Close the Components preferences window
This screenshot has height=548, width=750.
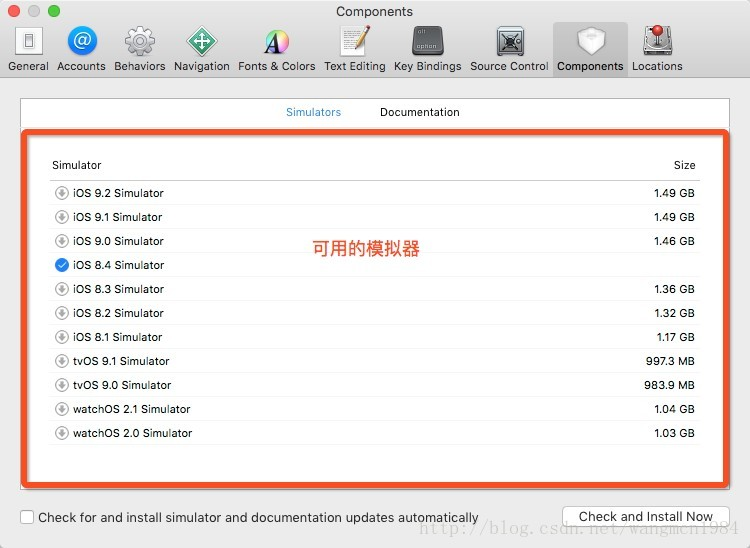[14, 11]
